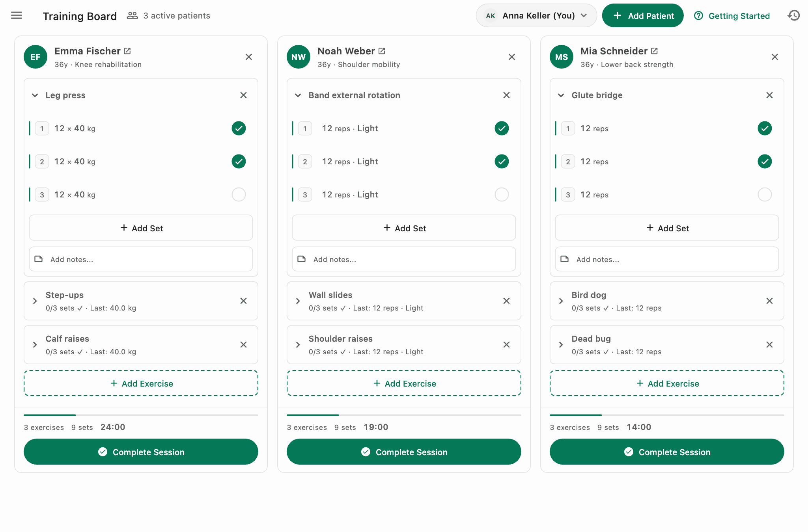Delete the Wall slides exercise

pos(507,301)
